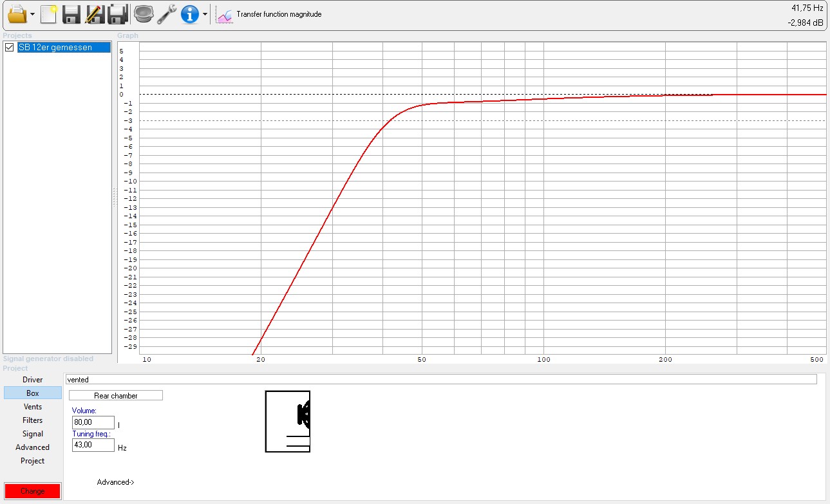Screen dimensions: 830x504
Task: Click the Save All multi-floppy icon
Action: [117, 14]
